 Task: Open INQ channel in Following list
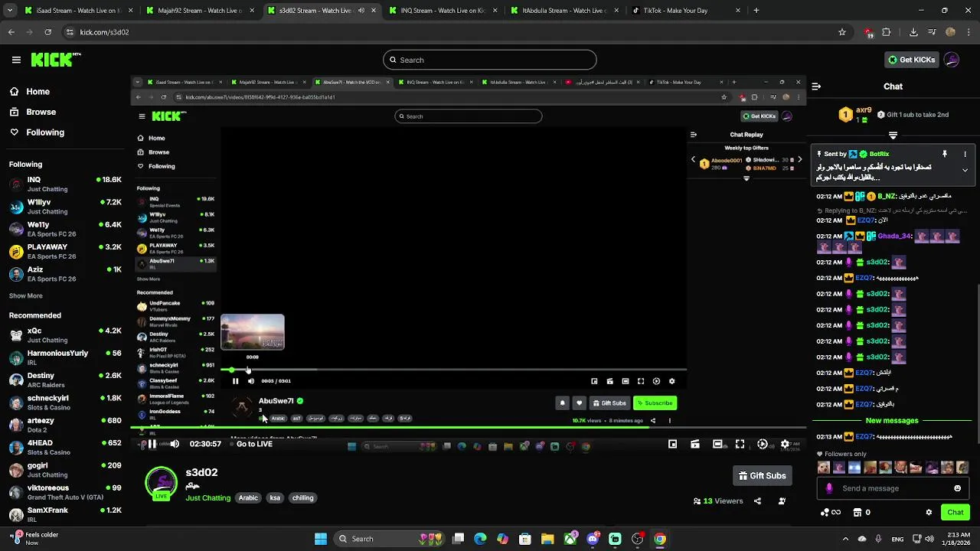click(65, 184)
